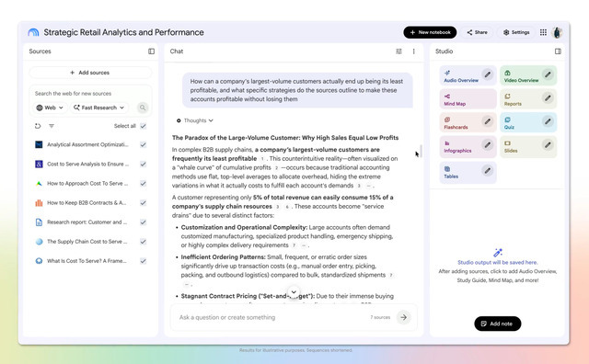Open How to Approach Cost To Serve source
The height and width of the screenshot is (364, 589).
pos(87,184)
